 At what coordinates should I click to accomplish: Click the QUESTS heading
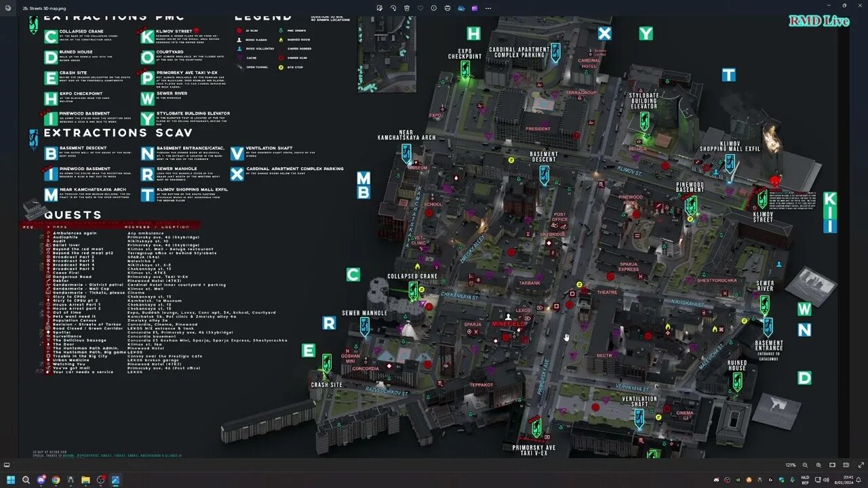point(73,215)
